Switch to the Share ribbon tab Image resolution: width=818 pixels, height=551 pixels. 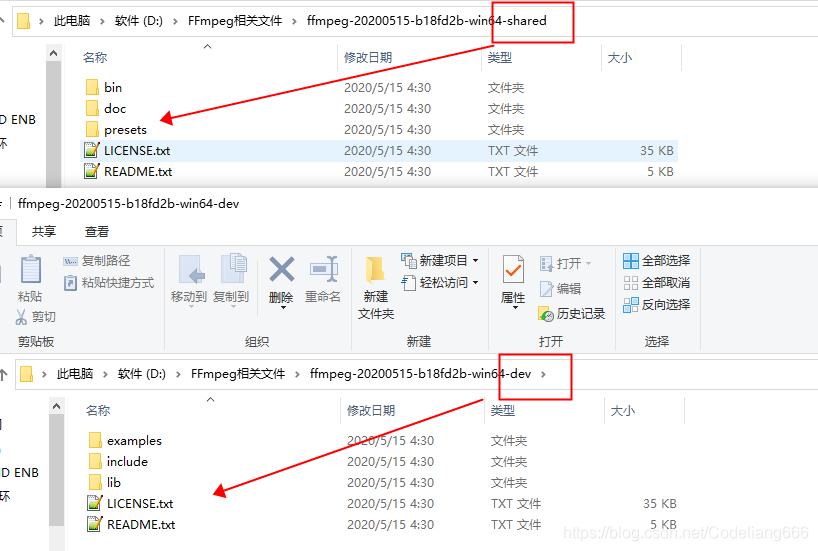44,232
